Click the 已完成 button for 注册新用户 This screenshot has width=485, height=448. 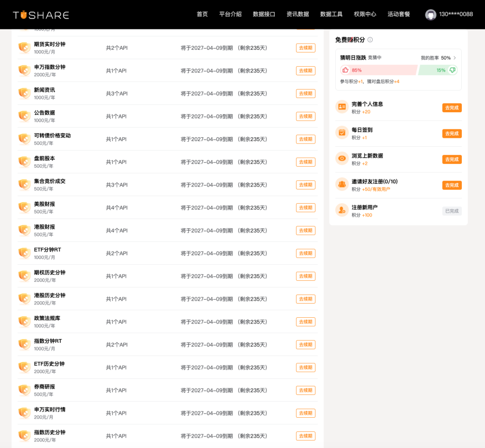pyautogui.click(x=452, y=211)
